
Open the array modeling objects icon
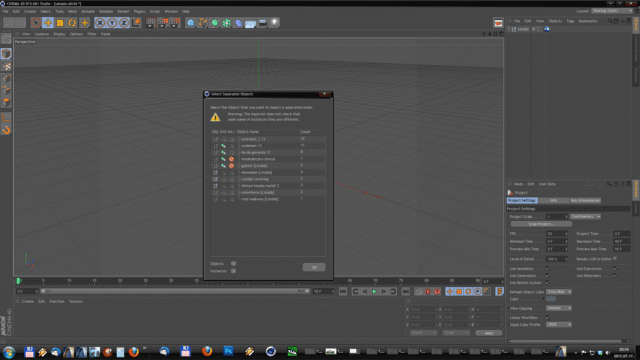[x=227, y=23]
